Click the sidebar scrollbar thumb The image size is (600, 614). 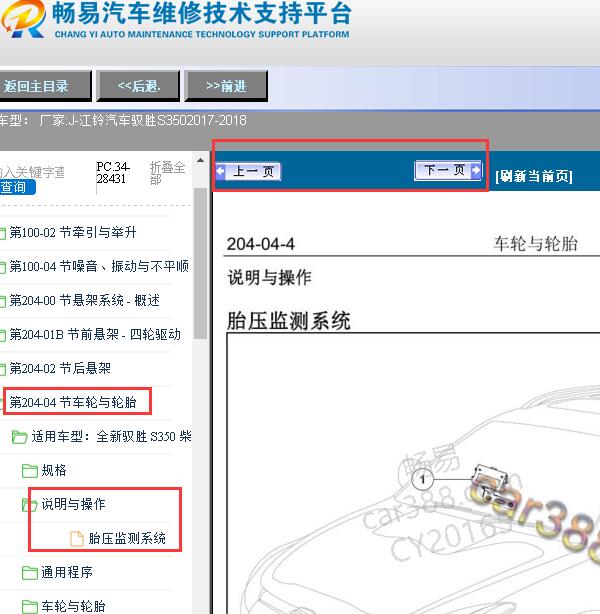tap(201, 263)
